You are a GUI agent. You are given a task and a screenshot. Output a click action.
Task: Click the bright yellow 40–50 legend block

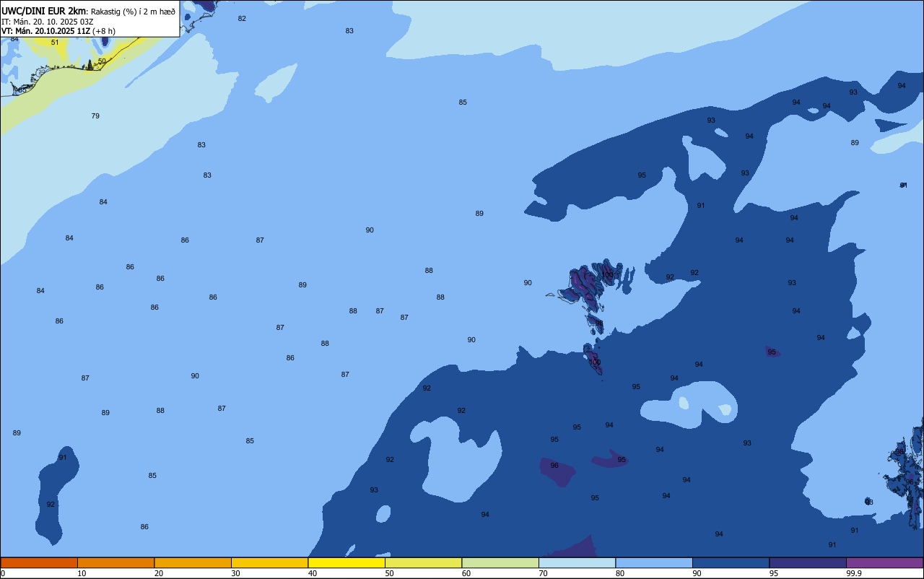click(x=346, y=562)
